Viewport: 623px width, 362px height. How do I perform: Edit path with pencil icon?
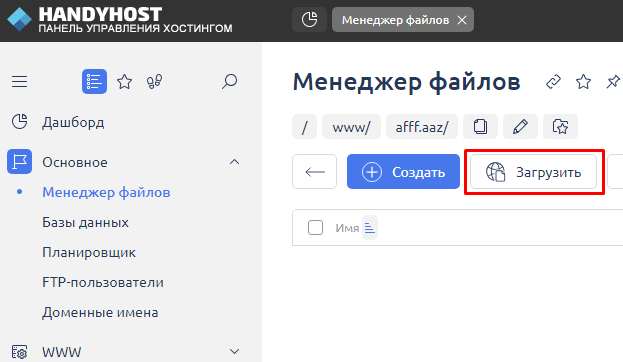pos(520,127)
